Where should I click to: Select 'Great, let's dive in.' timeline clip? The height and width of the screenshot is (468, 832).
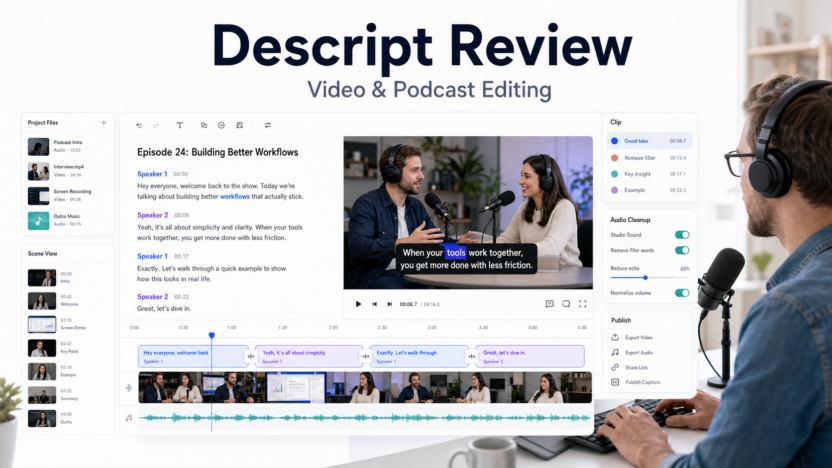530,356
